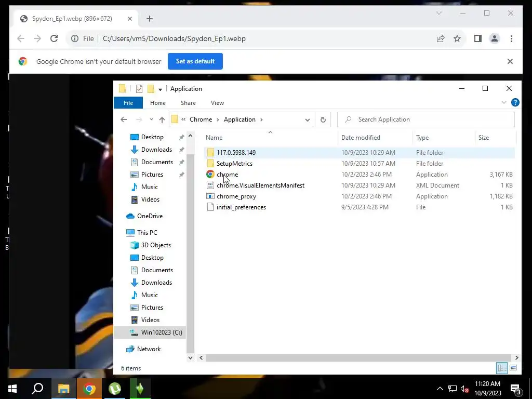532x399 pixels.
Task: Switch to the Share ribbon tab
Action: (188, 103)
